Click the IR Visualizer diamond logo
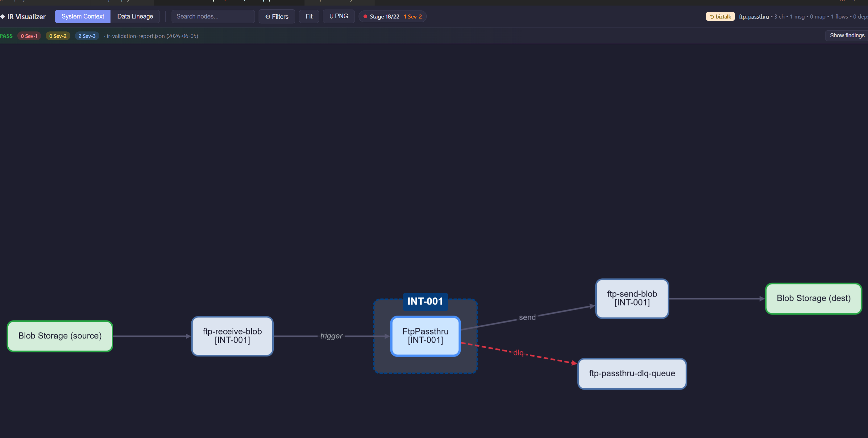This screenshot has width=868, height=438. click(x=3, y=17)
